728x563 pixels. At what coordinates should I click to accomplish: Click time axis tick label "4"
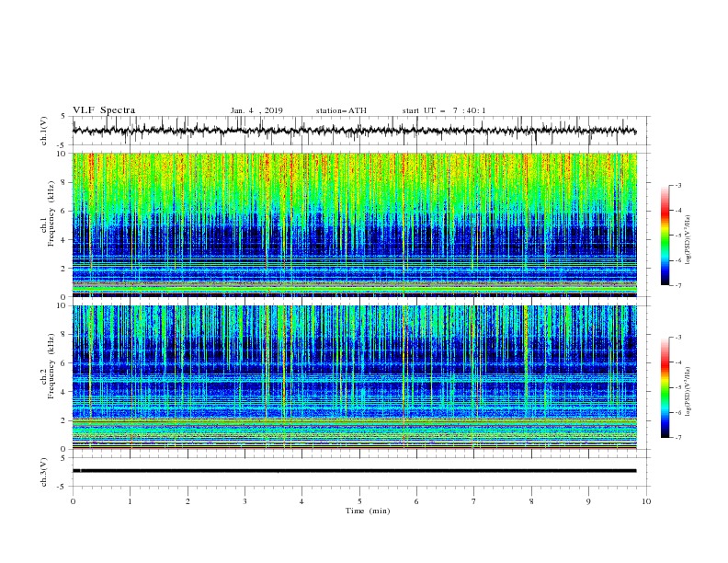point(301,501)
